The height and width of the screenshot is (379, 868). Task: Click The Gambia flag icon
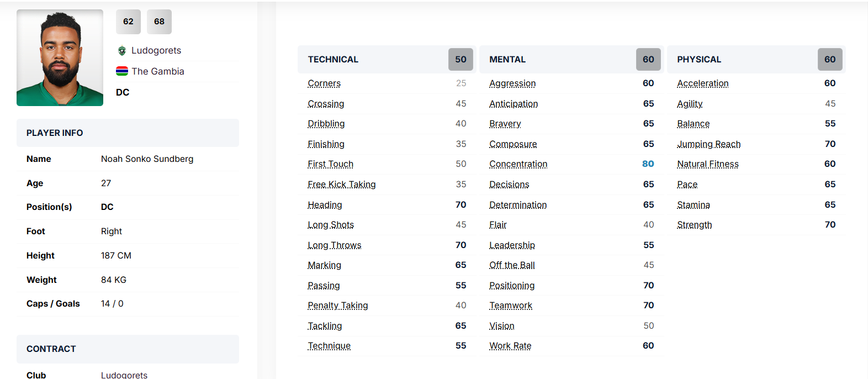[x=122, y=71]
